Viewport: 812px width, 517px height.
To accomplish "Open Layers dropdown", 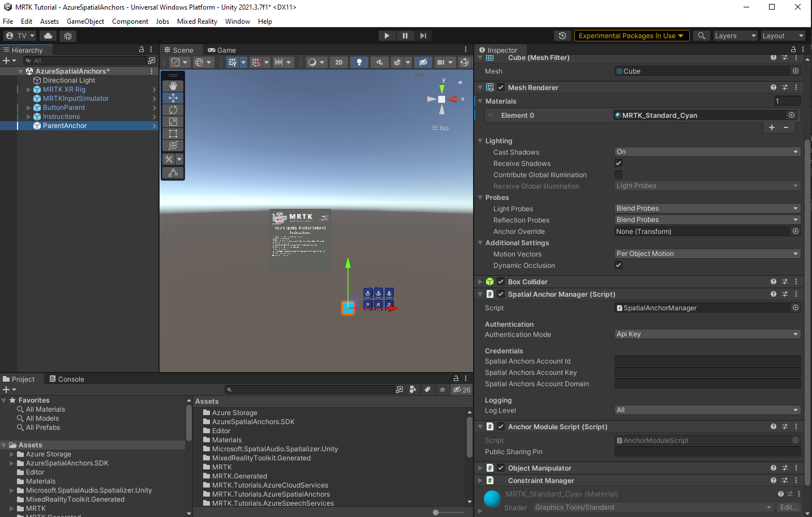I will pyautogui.click(x=735, y=36).
